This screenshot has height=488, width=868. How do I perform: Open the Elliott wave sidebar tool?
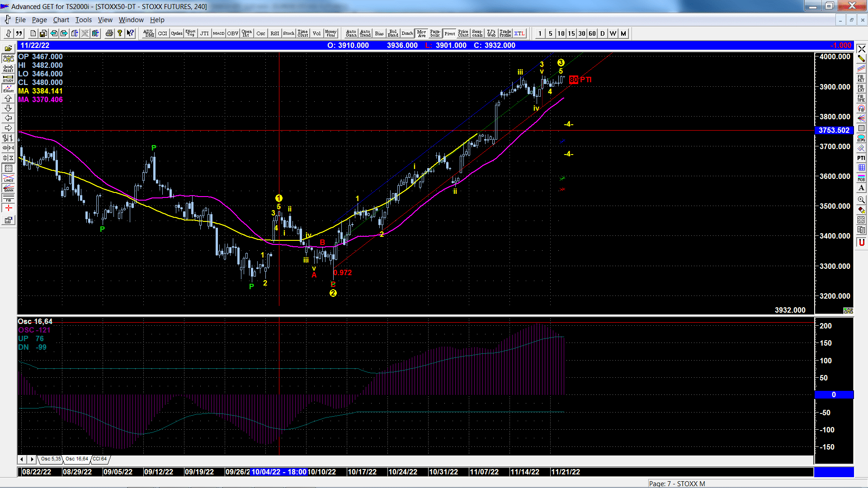[8, 89]
